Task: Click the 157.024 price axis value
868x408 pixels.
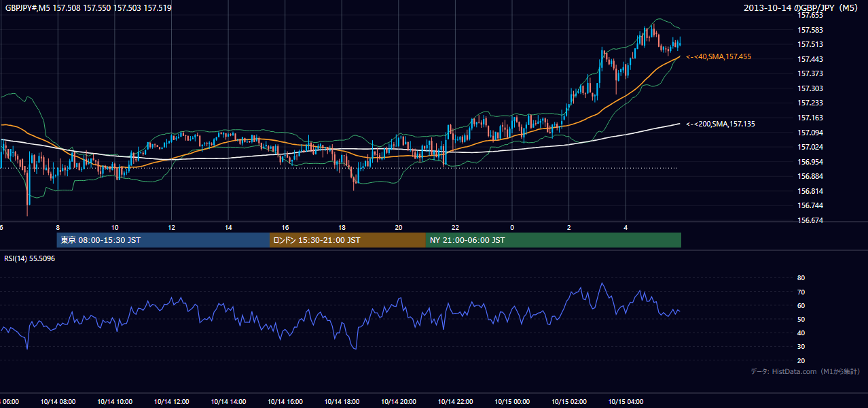Action: tap(810, 147)
